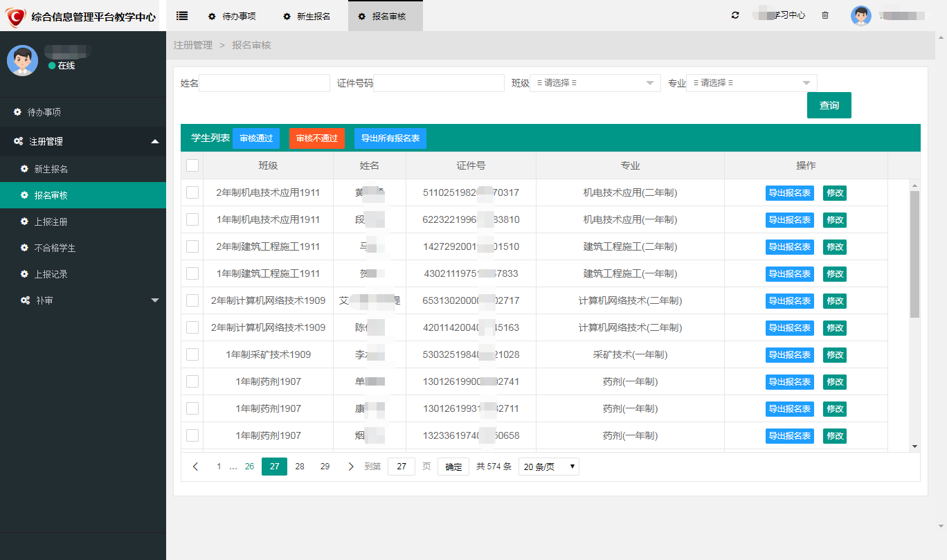Change the 20 条/页 page size dropdown

(x=548, y=467)
